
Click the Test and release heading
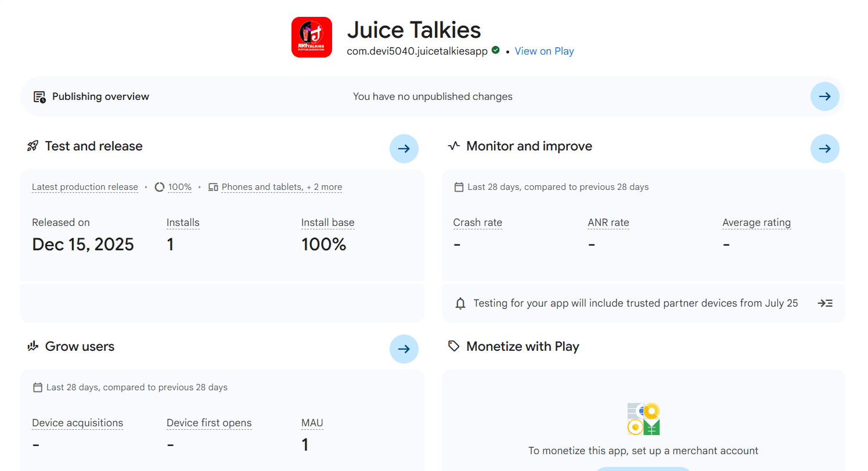click(93, 146)
